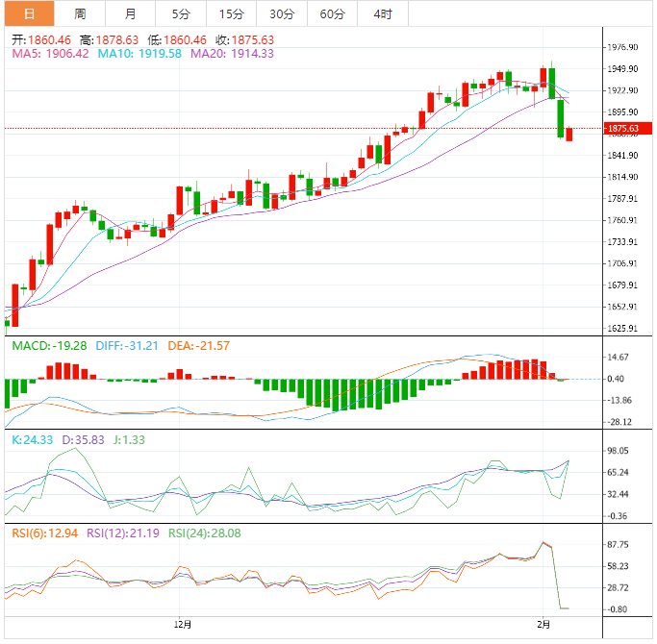Show the 60分 timeframe chart

tap(332, 13)
